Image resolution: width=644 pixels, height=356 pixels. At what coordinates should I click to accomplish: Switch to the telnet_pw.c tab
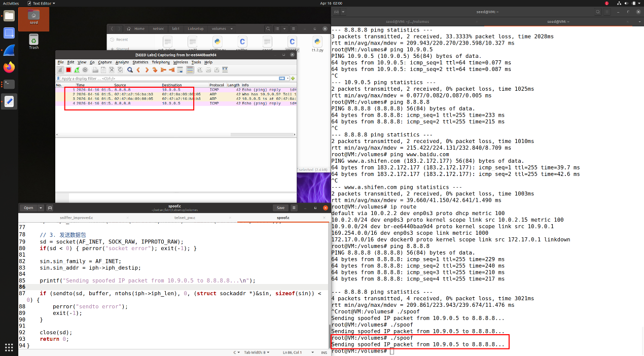184,218
